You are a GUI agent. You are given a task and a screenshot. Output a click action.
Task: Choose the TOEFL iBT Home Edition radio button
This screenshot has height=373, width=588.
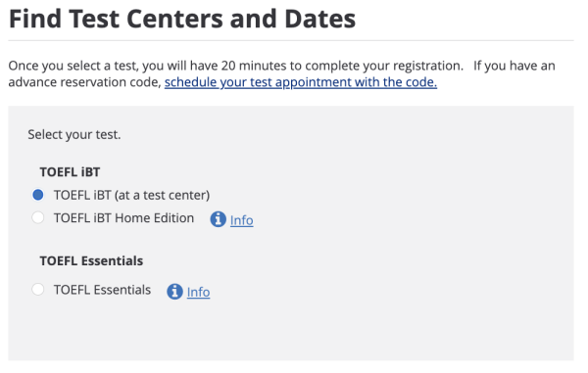click(38, 217)
